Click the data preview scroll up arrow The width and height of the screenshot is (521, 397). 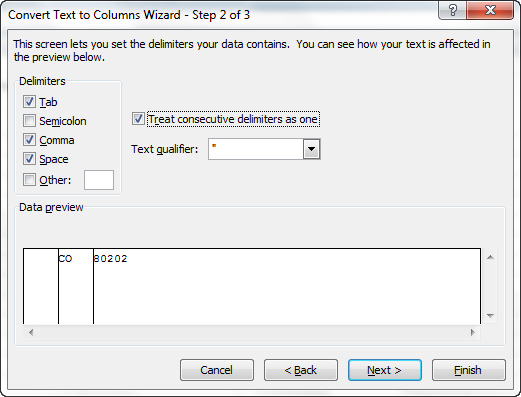pos(490,257)
